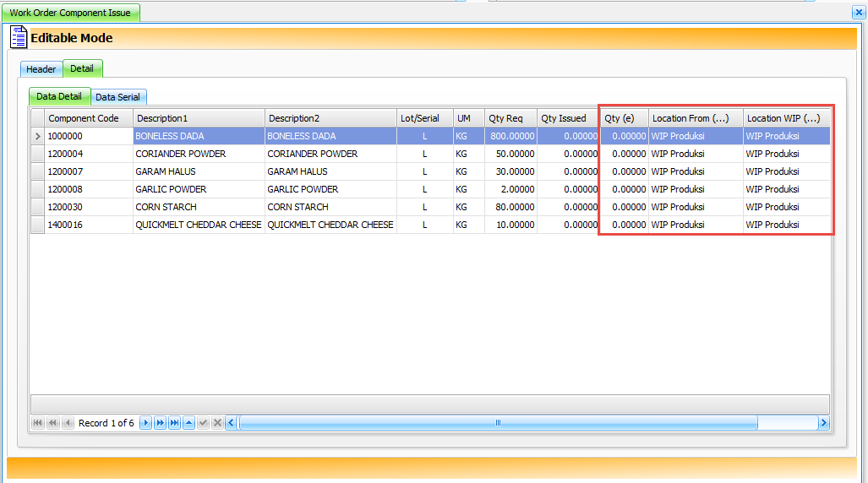This screenshot has height=483, width=868.
Task: Select component code 1000000 cell
Action: pyautogui.click(x=89, y=136)
